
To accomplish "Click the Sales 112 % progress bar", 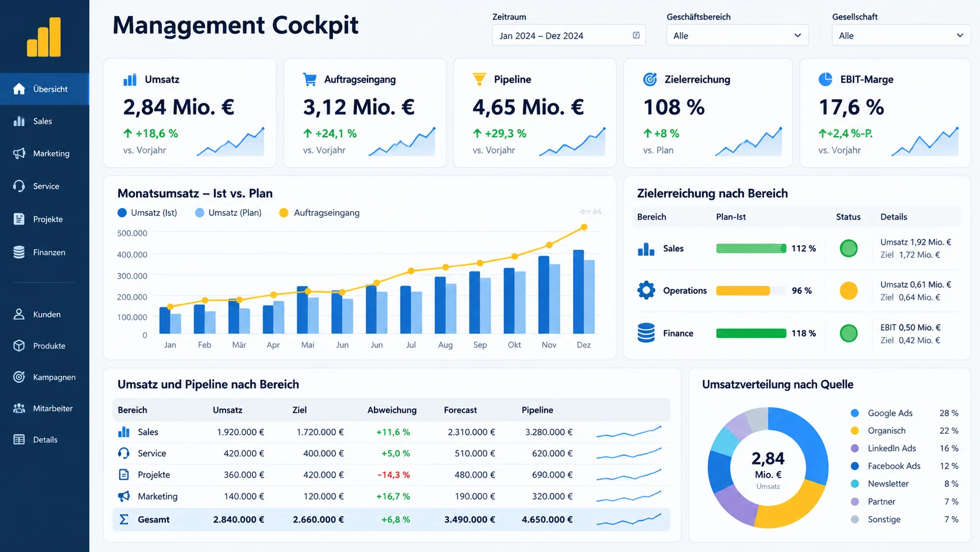I will tap(751, 249).
